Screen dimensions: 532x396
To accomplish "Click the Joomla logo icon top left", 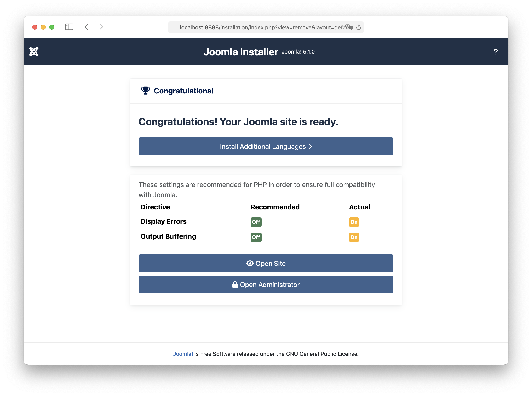I will (34, 51).
